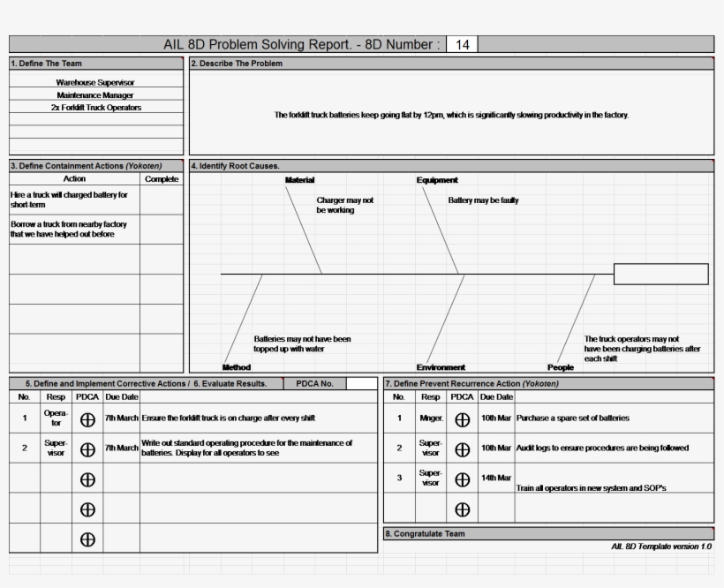Select the 'Operator' Resp cell in section 5
This screenshot has height=588, width=724.
56,418
